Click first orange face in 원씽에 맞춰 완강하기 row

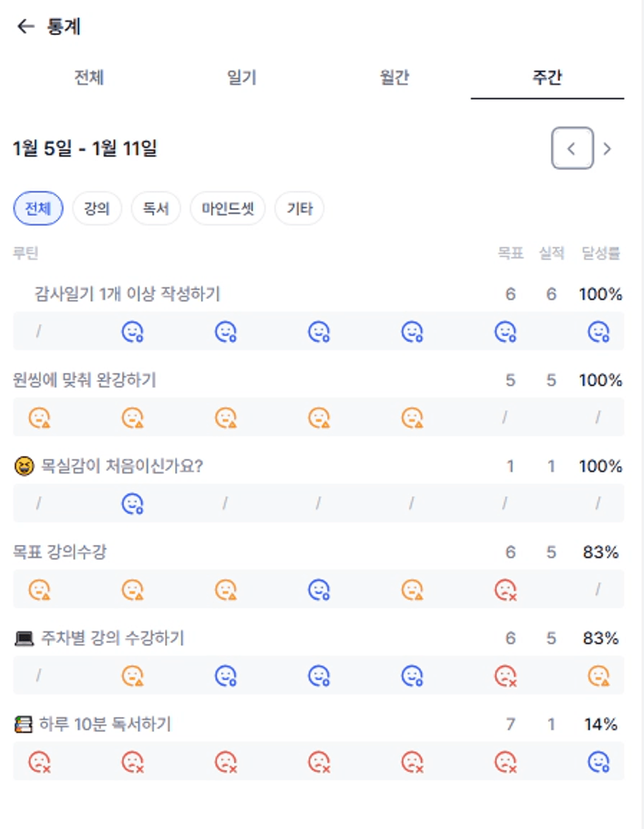coord(39,418)
